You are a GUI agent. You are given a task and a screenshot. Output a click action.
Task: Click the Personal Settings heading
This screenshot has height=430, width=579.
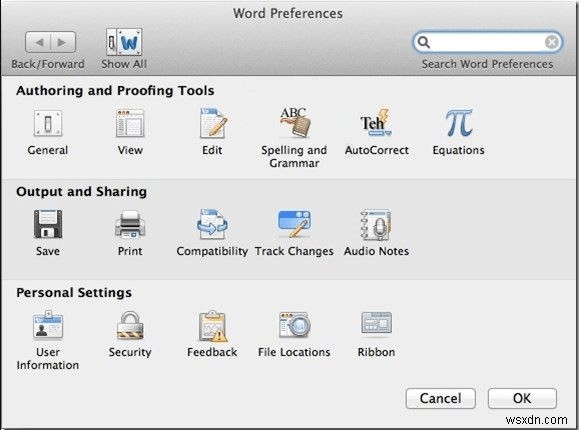point(74,293)
